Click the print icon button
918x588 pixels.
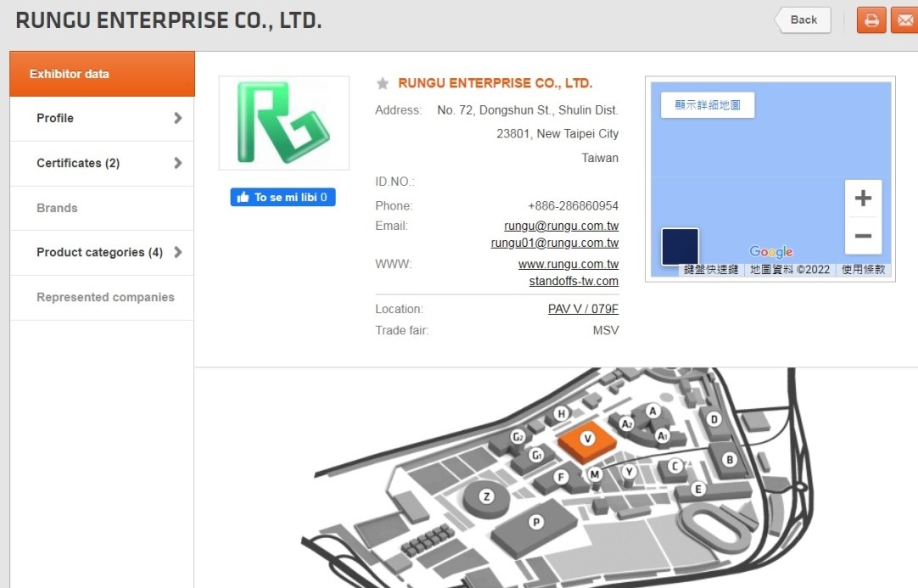(871, 20)
